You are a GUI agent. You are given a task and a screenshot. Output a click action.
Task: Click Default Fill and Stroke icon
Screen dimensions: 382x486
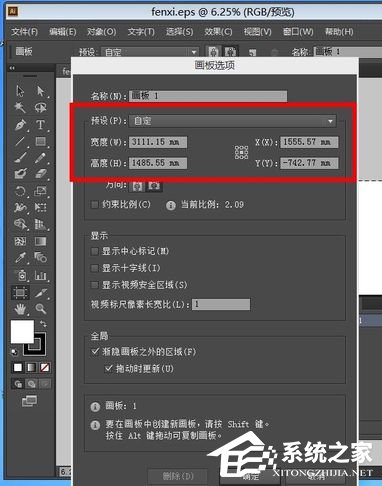coord(14,352)
